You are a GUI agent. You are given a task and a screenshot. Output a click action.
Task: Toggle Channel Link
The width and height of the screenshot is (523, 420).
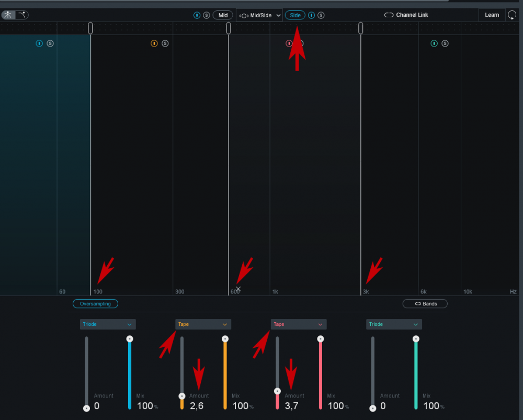(406, 15)
